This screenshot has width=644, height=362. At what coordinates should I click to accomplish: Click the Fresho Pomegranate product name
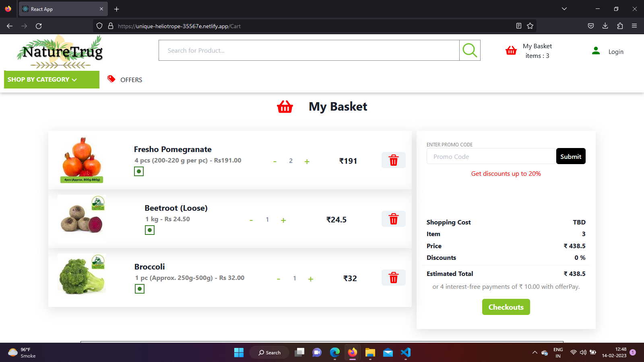173,149
